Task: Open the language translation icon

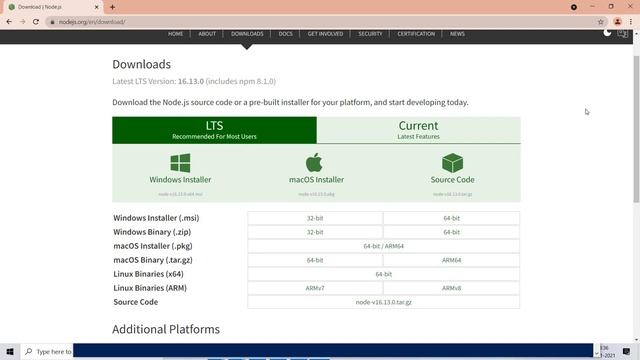Action: (622, 34)
